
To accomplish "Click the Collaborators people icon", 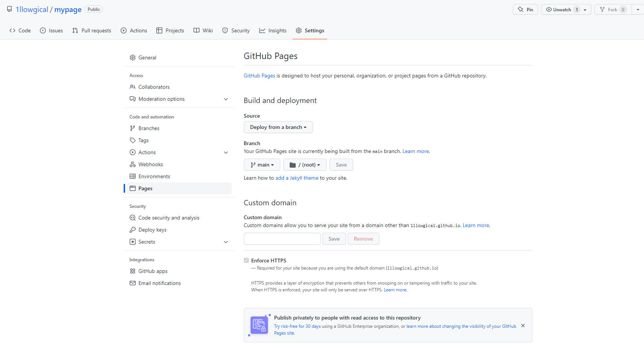I will click(133, 87).
